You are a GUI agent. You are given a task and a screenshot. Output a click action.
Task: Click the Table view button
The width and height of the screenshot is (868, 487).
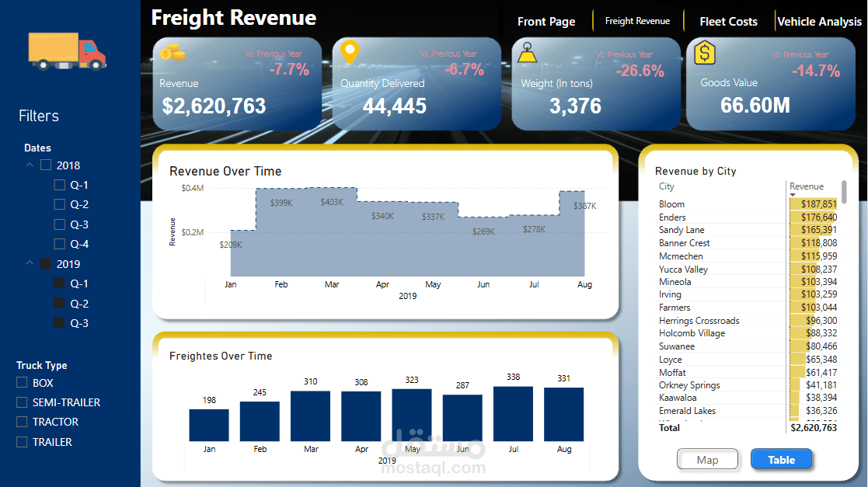[x=781, y=459]
